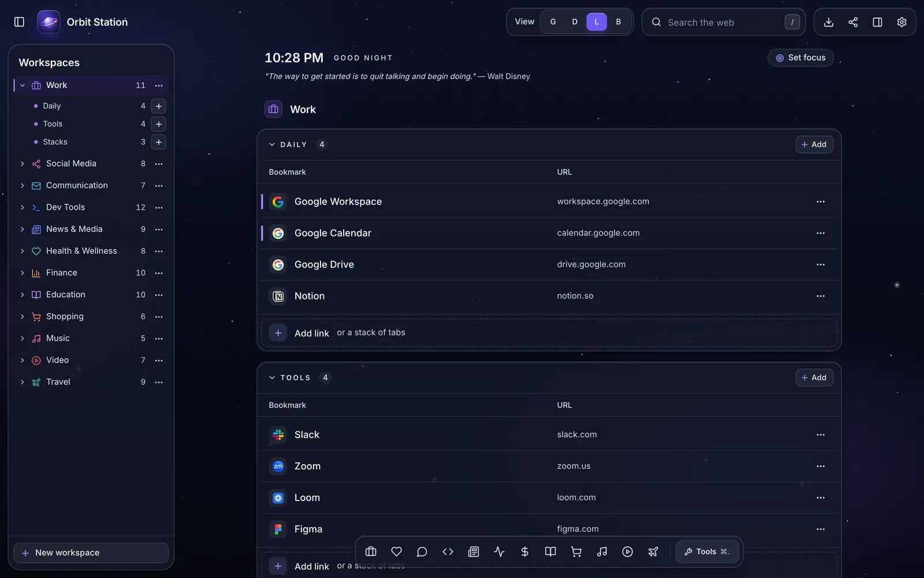Switch view mode to G

553,22
